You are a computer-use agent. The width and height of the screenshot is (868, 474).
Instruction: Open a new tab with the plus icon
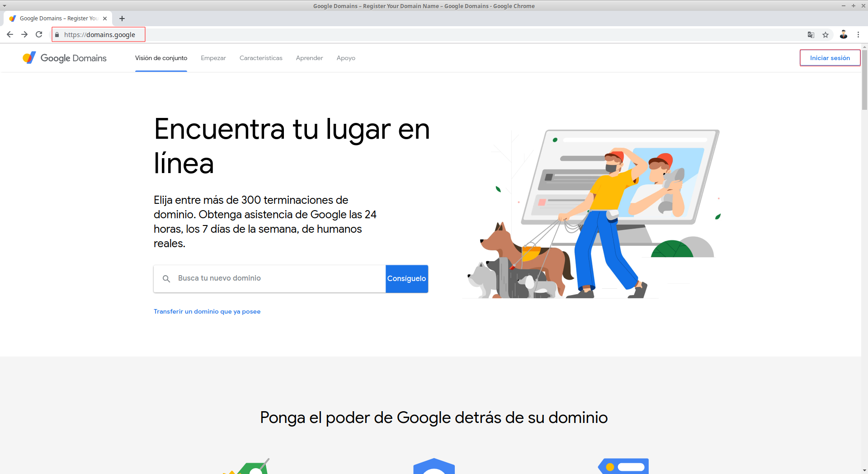[x=122, y=19]
